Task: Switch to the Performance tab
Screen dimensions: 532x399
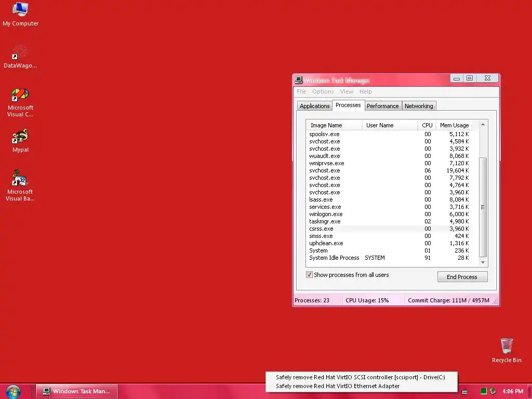Action: click(x=383, y=106)
